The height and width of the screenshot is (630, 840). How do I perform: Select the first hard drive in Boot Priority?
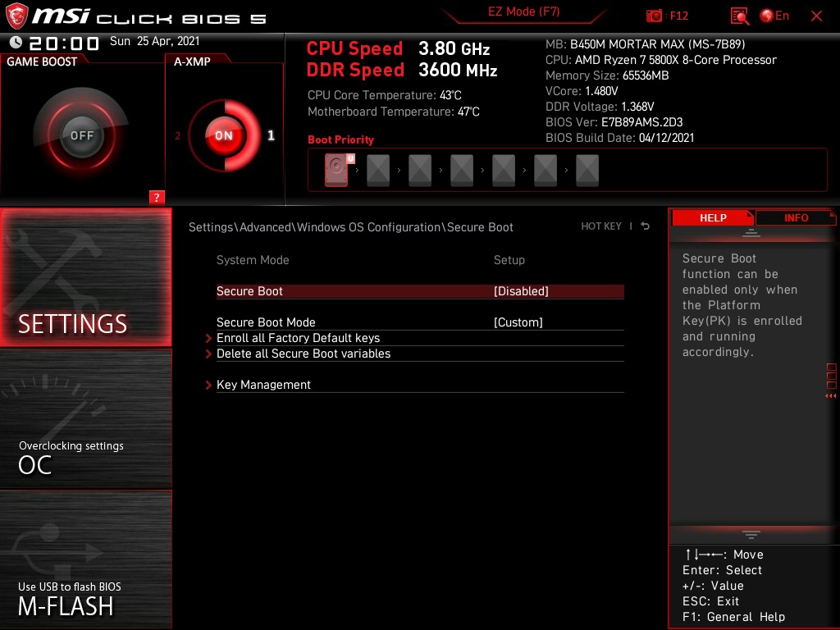click(x=336, y=170)
